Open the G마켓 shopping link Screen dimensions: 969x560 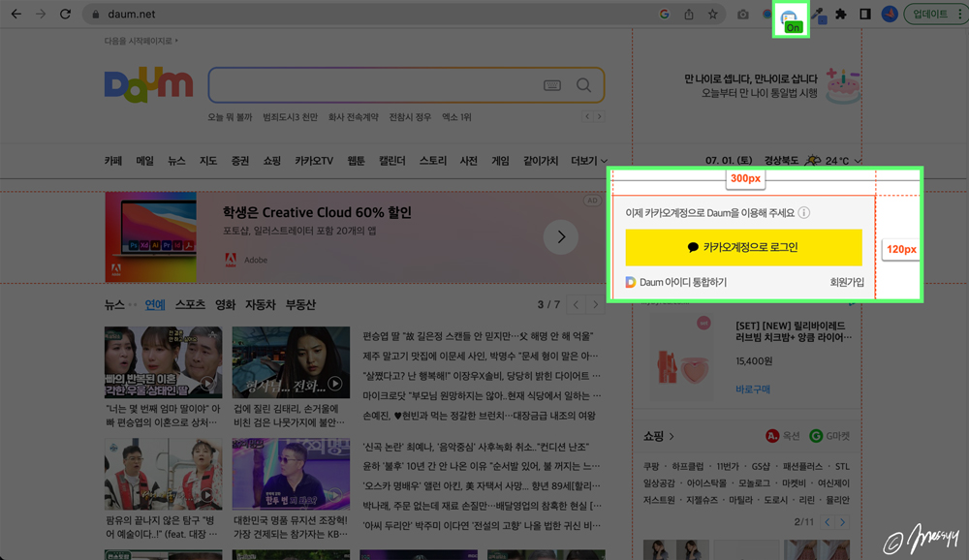click(829, 436)
